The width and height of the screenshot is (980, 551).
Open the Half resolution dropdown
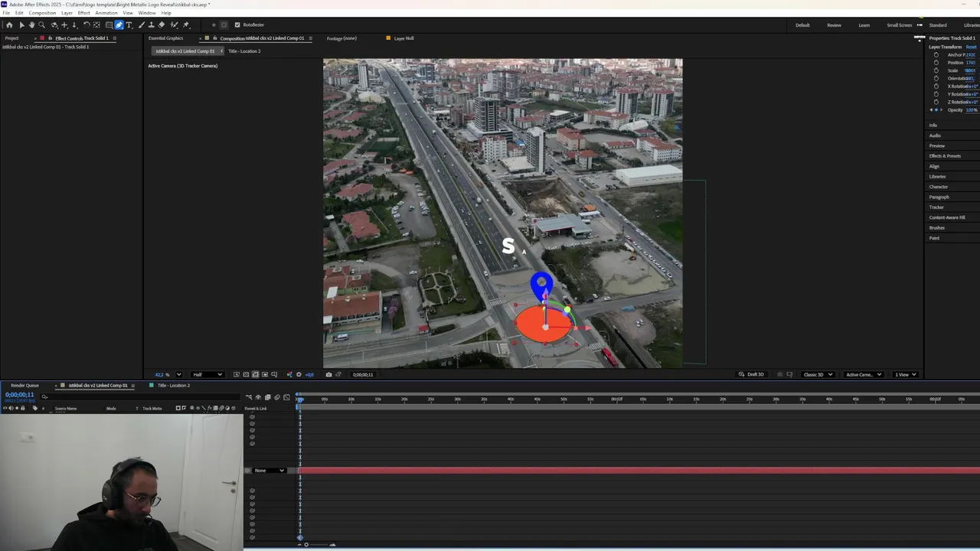point(207,375)
